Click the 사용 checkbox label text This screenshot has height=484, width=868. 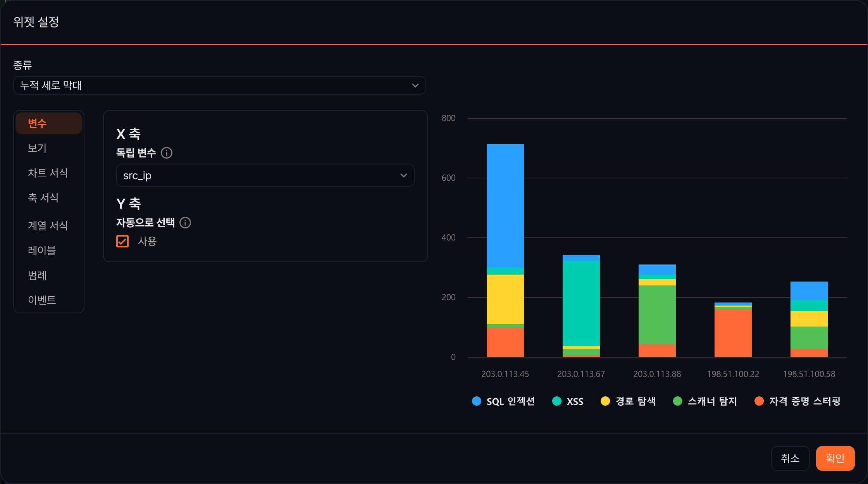[x=147, y=241]
